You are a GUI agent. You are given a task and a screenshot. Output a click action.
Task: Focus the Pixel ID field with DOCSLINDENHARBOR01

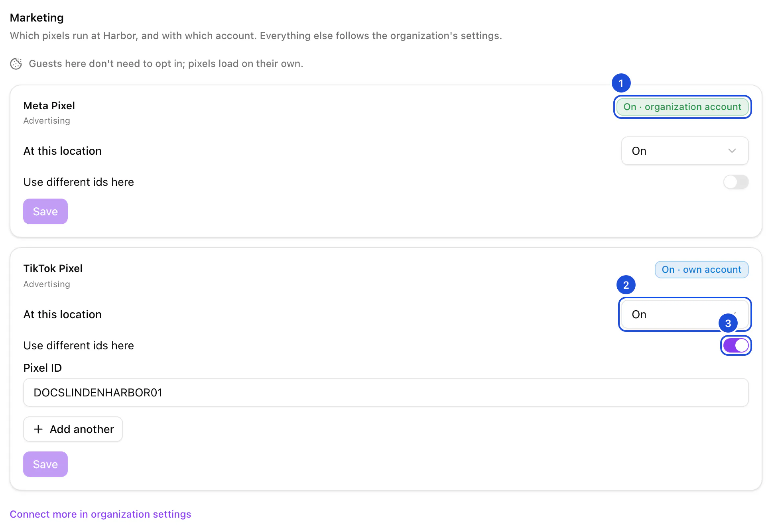(386, 392)
